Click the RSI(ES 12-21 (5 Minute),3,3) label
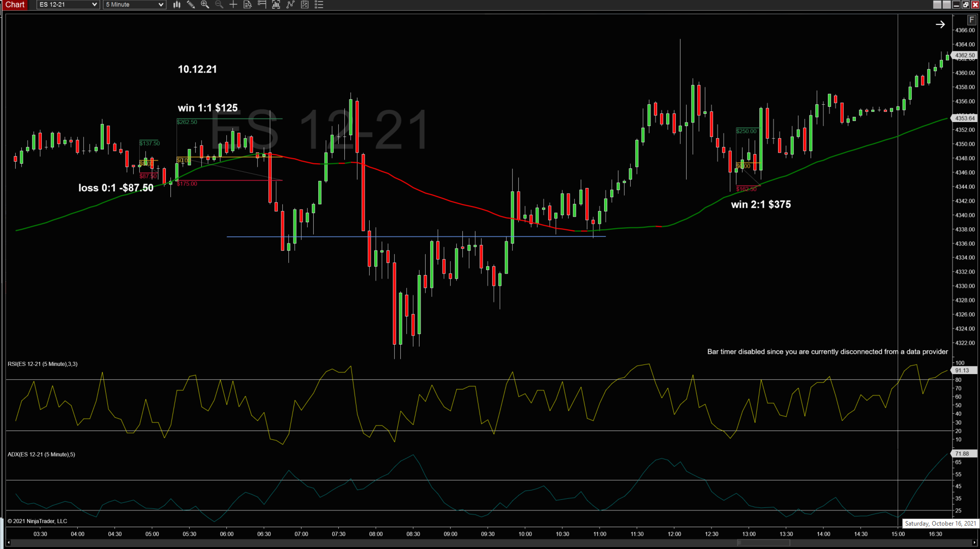 pyautogui.click(x=43, y=364)
